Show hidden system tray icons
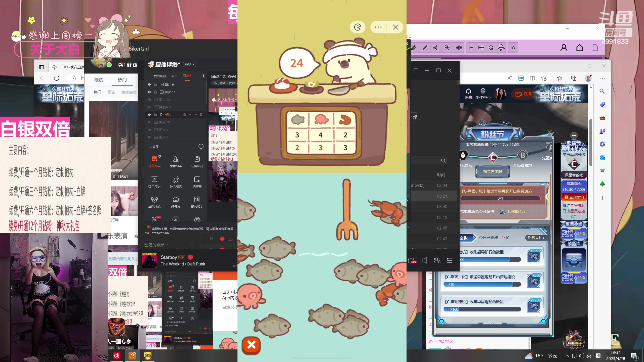 (x=567, y=355)
